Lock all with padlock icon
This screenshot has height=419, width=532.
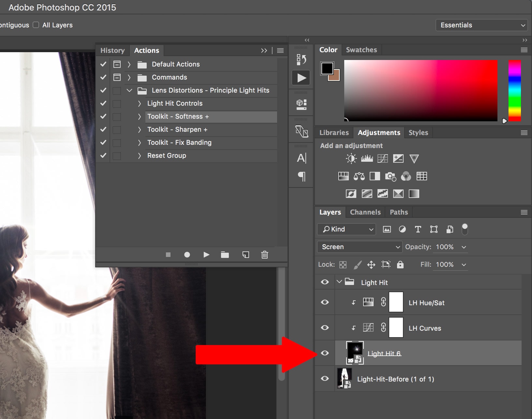click(x=400, y=265)
